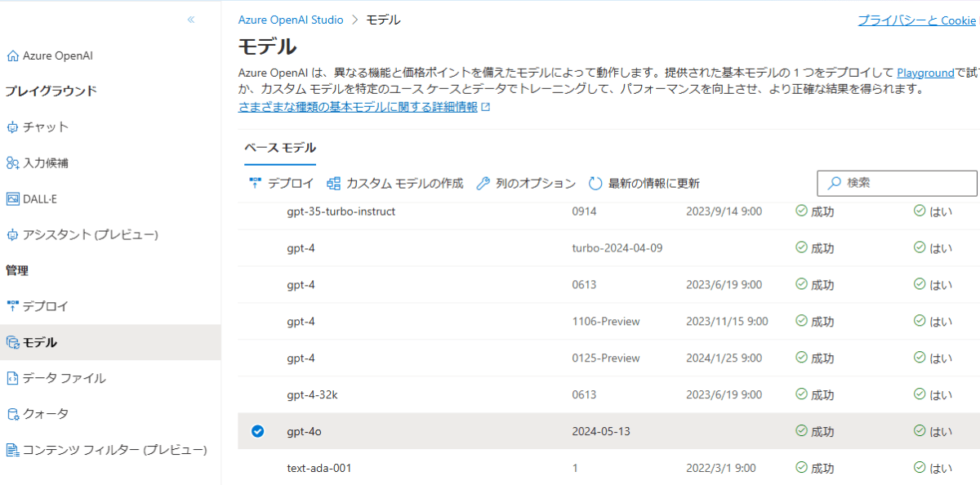The width and height of the screenshot is (980, 485).
Task: Click Azure OpenAI Studio breadcrumb
Action: pos(291,20)
